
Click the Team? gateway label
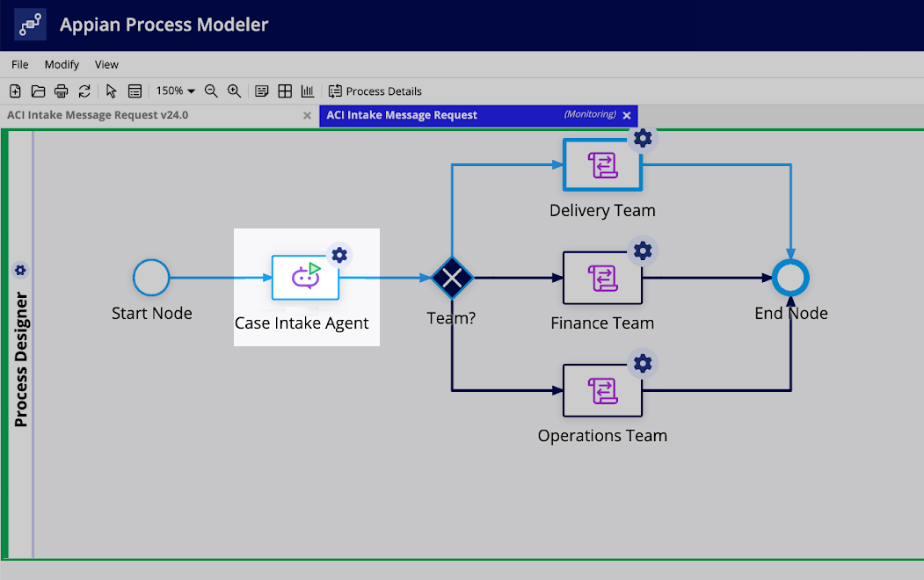coord(451,318)
